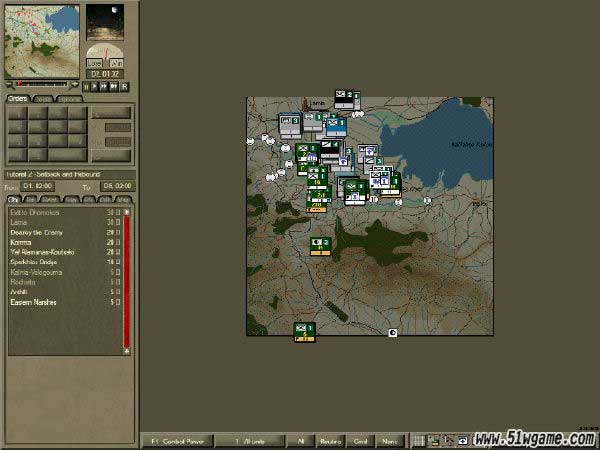
Task: Open the None option in bottom bar
Action: click(390, 441)
